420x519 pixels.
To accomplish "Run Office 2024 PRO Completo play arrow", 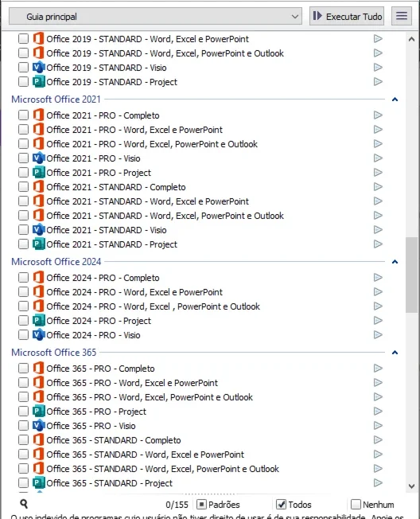I will (x=378, y=278).
